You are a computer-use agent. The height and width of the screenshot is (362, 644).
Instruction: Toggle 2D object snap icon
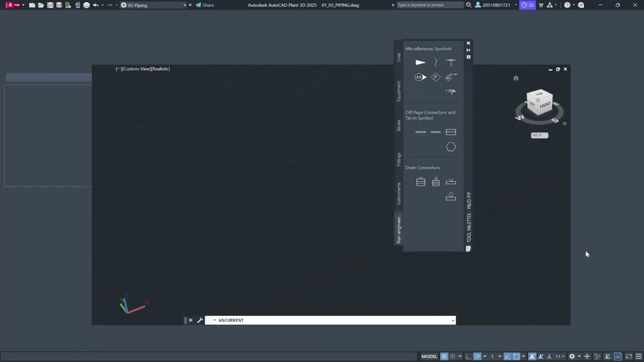[x=516, y=356]
